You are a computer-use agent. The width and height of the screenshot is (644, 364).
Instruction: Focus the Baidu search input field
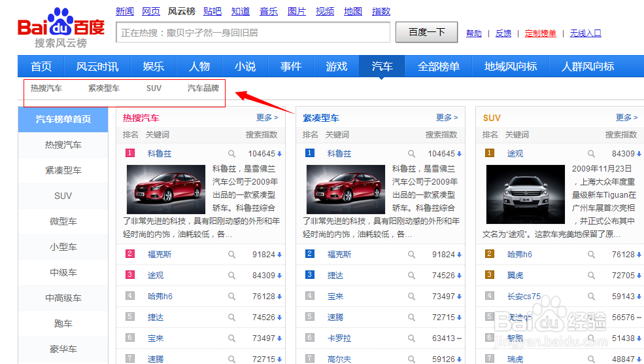253,33
